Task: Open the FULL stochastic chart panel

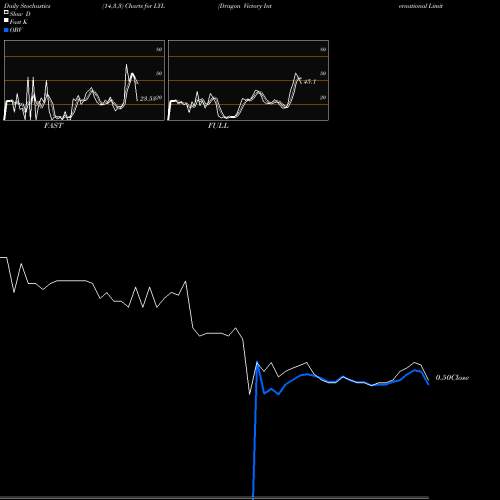Action: 248,80
